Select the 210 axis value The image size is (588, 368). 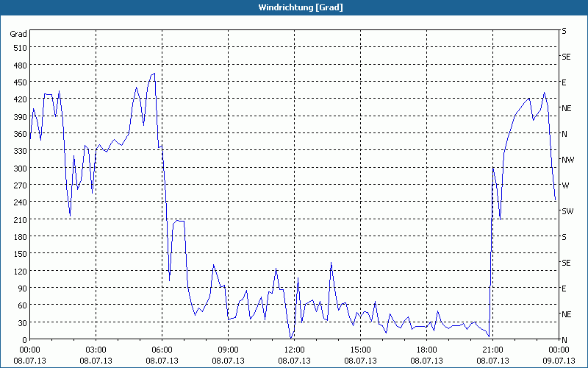pos(21,219)
